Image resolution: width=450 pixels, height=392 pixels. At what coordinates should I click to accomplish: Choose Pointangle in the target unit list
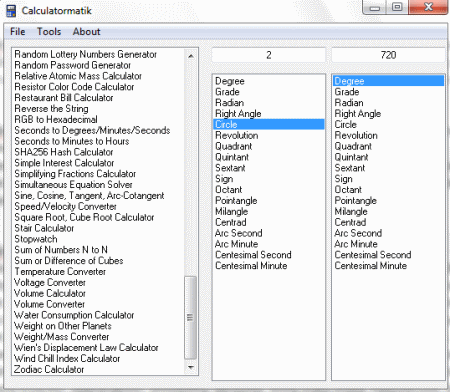[x=356, y=201]
